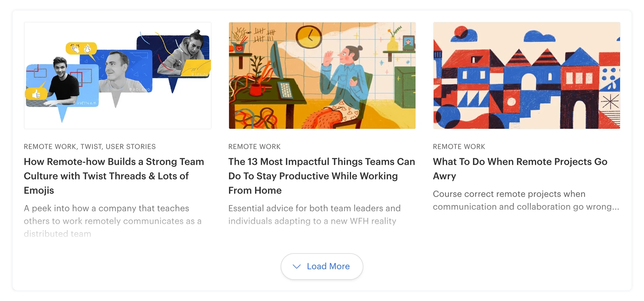Image resolution: width=644 pixels, height=301 pixels.
Task: Open the Remote-how Twist Threads article title
Action: (114, 176)
